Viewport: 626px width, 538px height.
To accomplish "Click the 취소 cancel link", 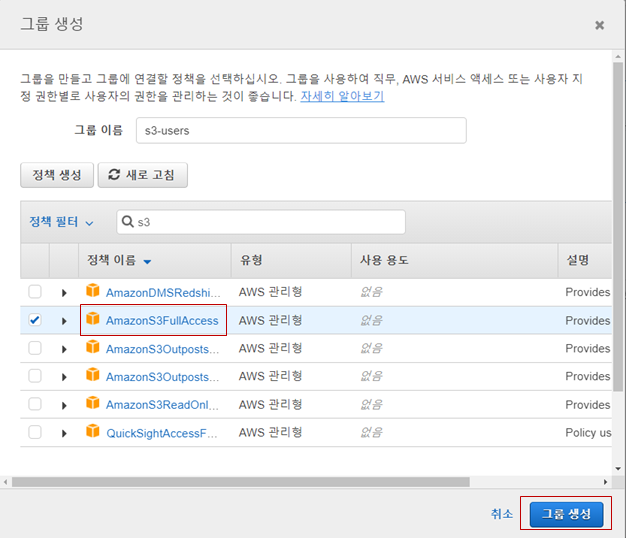I will pyautogui.click(x=501, y=514).
